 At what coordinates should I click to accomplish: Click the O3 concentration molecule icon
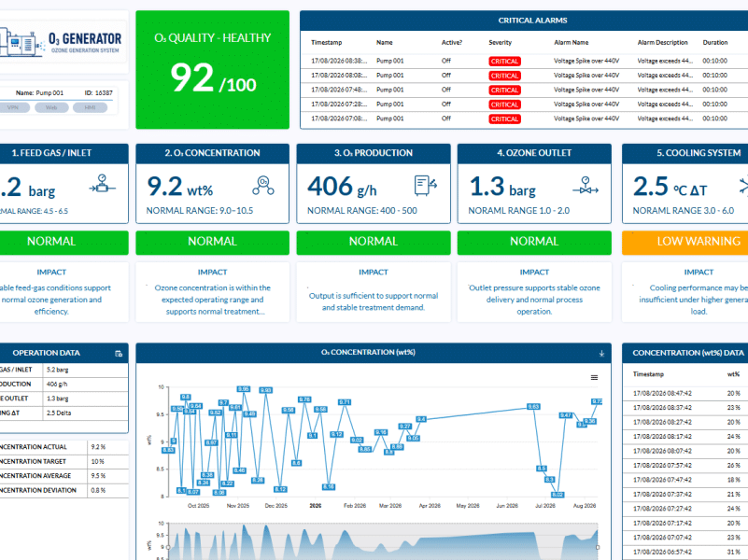click(263, 186)
